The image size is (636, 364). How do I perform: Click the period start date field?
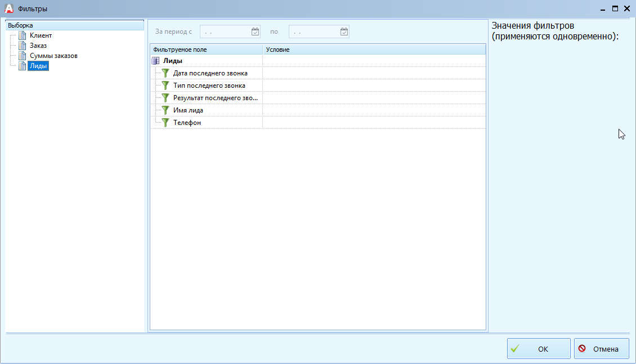pyautogui.click(x=225, y=32)
